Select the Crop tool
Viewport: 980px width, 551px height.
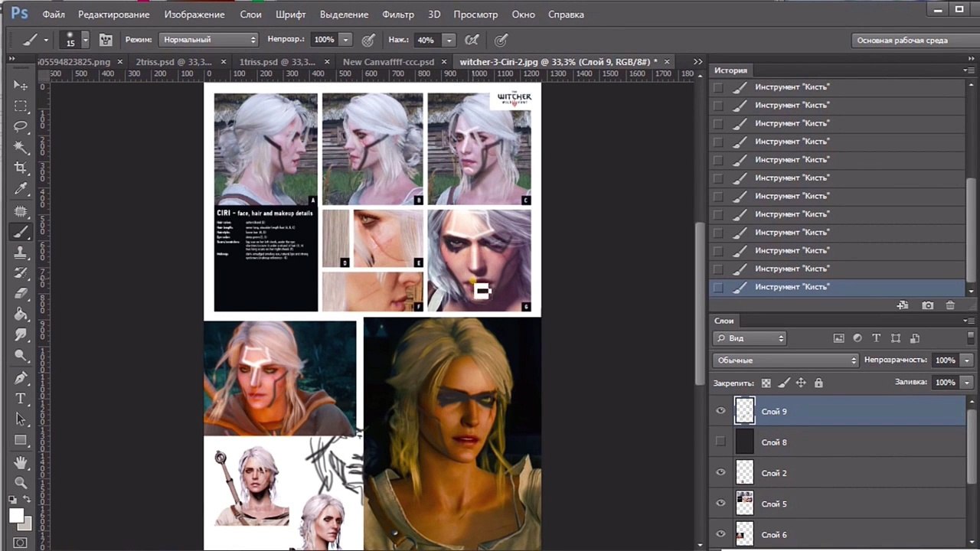pos(21,168)
